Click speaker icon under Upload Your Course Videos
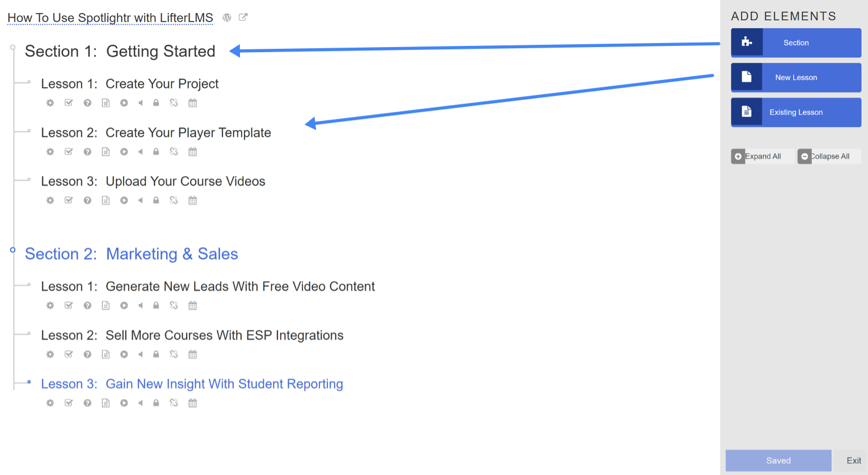The image size is (868, 475). coord(140,200)
